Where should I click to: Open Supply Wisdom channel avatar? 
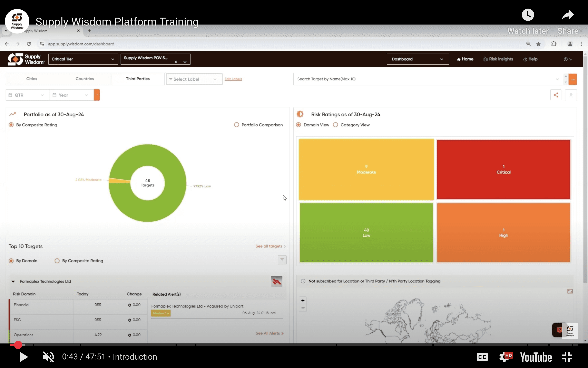tap(17, 21)
